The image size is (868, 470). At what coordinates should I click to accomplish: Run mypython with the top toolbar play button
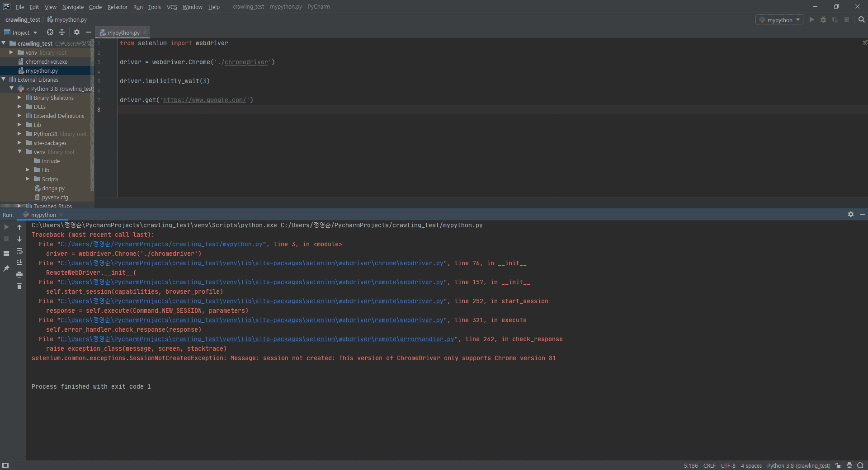[x=811, y=20]
